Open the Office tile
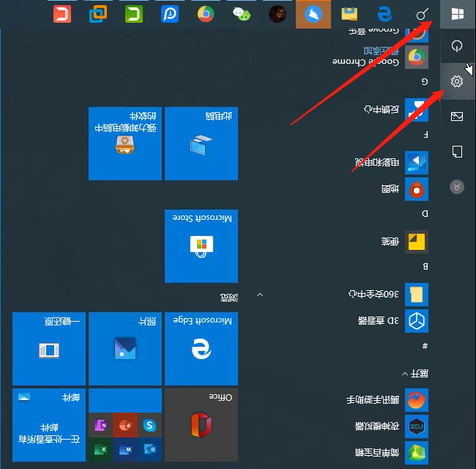 201,425
